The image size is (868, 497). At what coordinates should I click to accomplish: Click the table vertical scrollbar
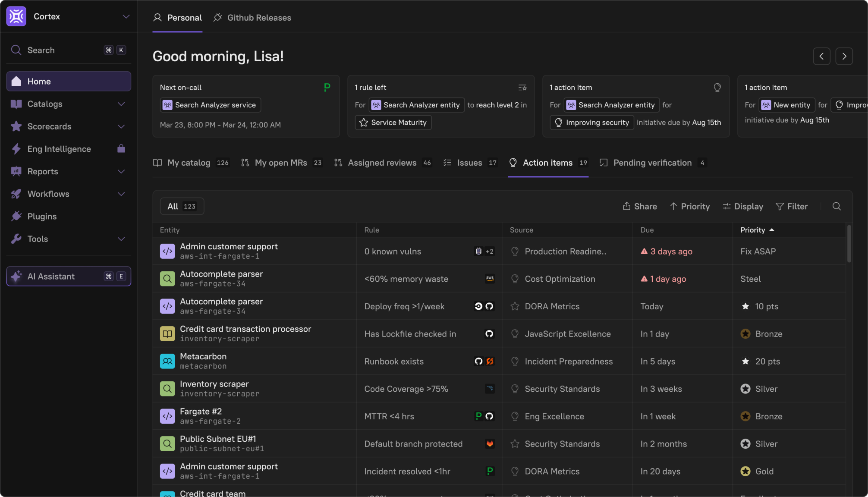[849, 244]
